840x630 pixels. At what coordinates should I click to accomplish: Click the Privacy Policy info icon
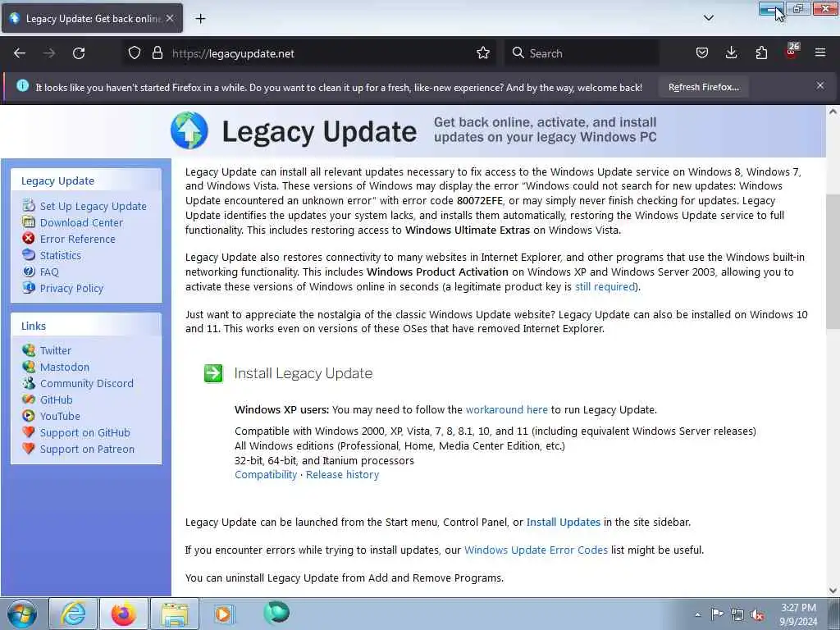29,288
